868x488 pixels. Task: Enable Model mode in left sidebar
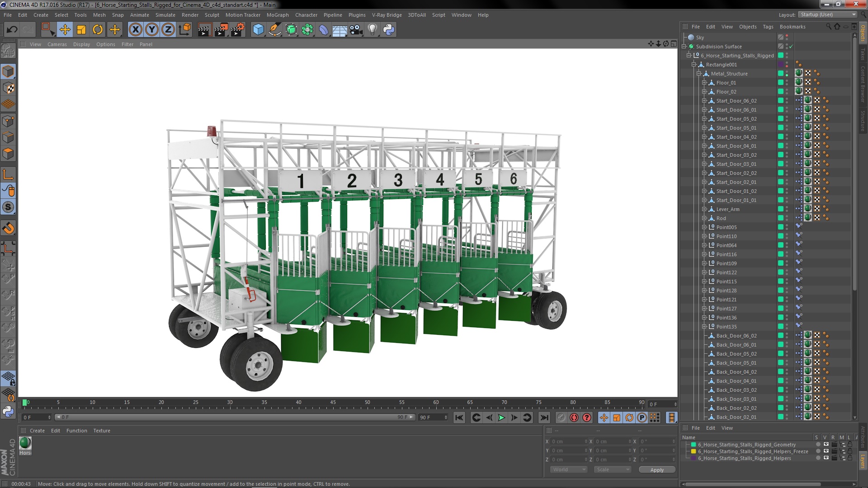(x=8, y=71)
